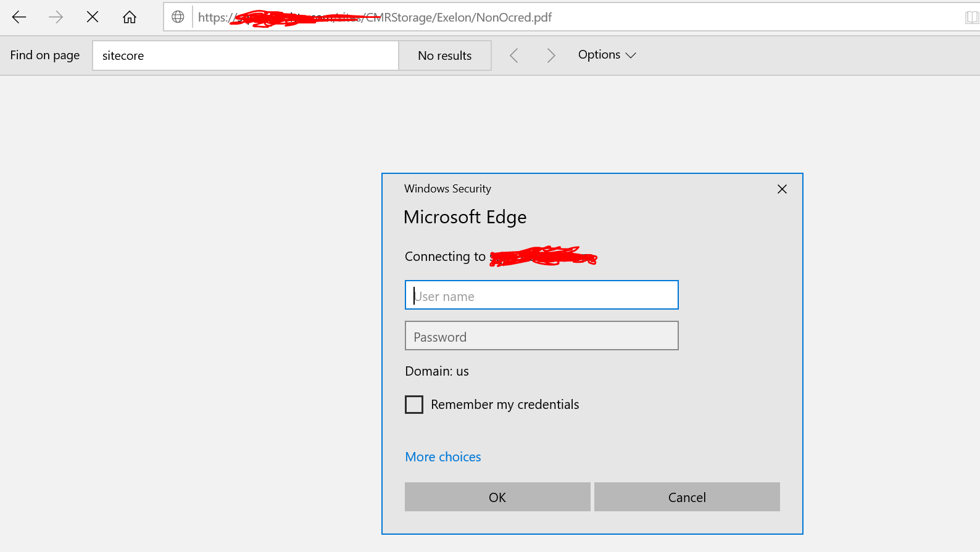Focus the User name field
Image resolution: width=980 pixels, height=552 pixels.
pos(542,295)
